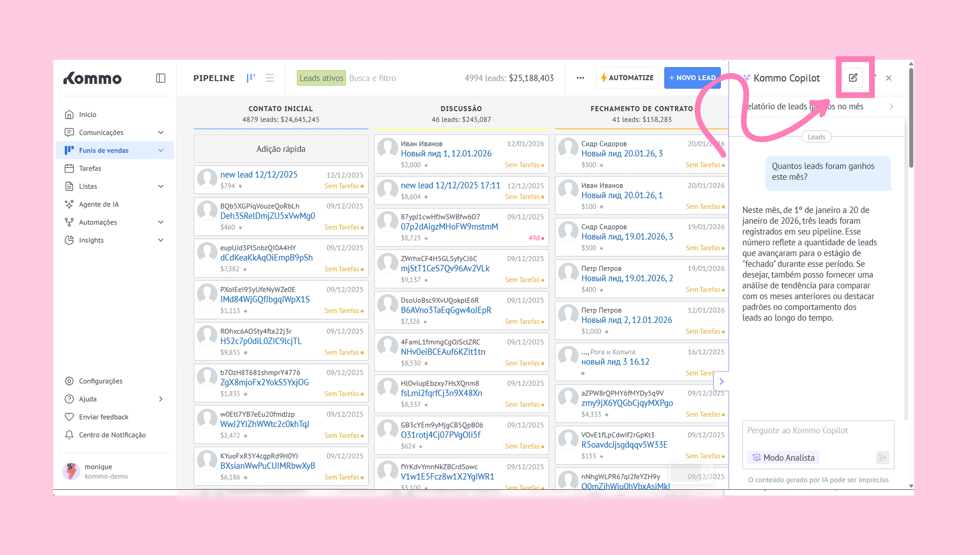Click the new chat compose icon in Copilot
Image resolution: width=980 pixels, height=555 pixels.
pyautogui.click(x=853, y=78)
